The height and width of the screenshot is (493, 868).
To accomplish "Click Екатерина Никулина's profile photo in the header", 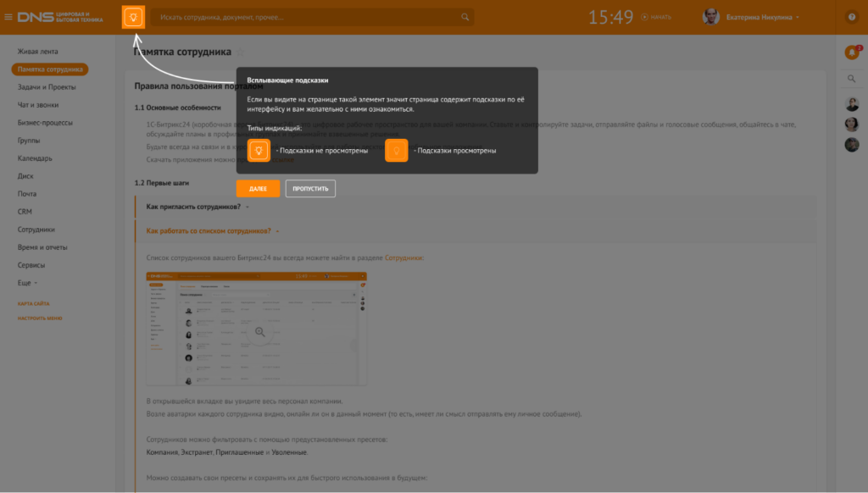I will coord(711,17).
